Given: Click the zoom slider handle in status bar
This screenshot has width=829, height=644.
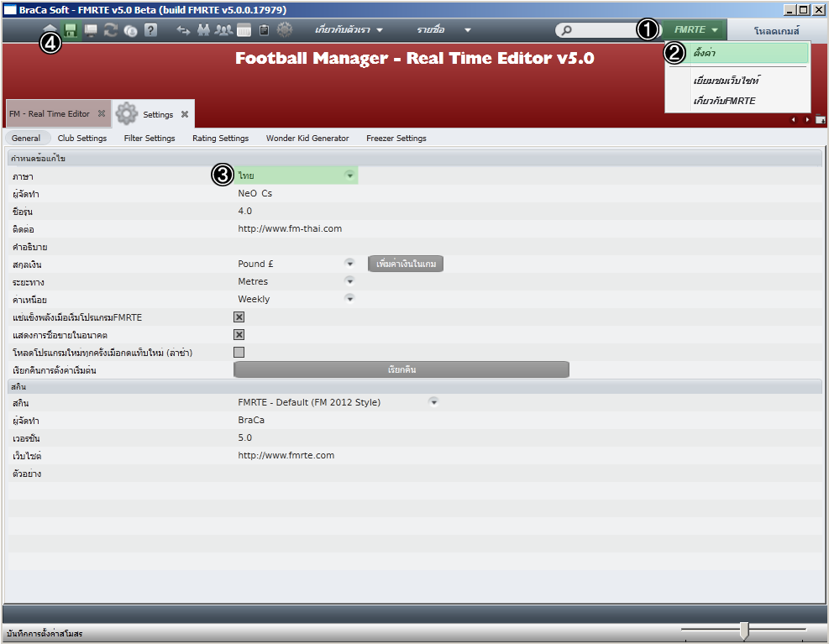Looking at the screenshot, I should click(744, 631).
